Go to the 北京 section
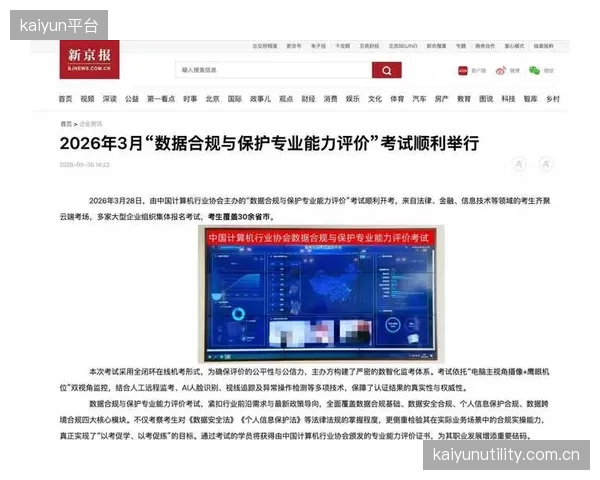 coord(212,99)
